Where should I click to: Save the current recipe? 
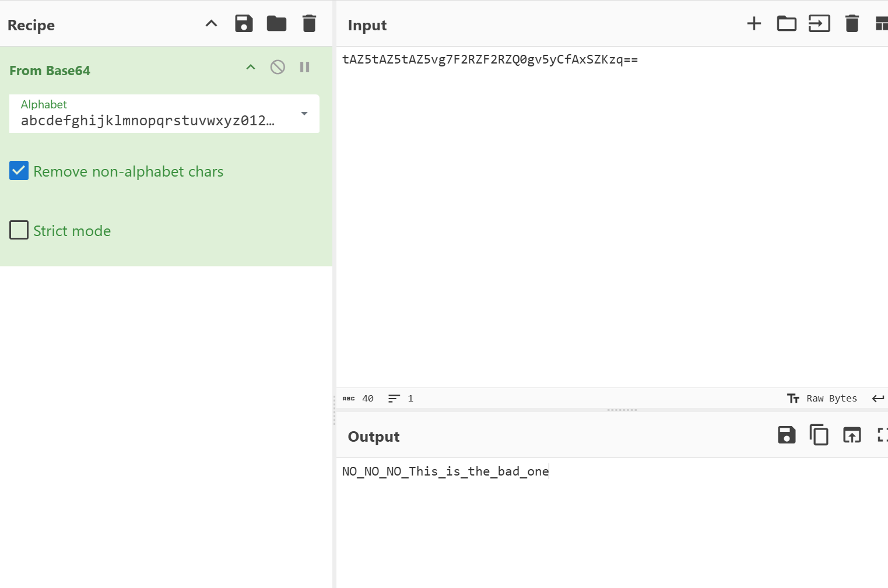(x=244, y=24)
